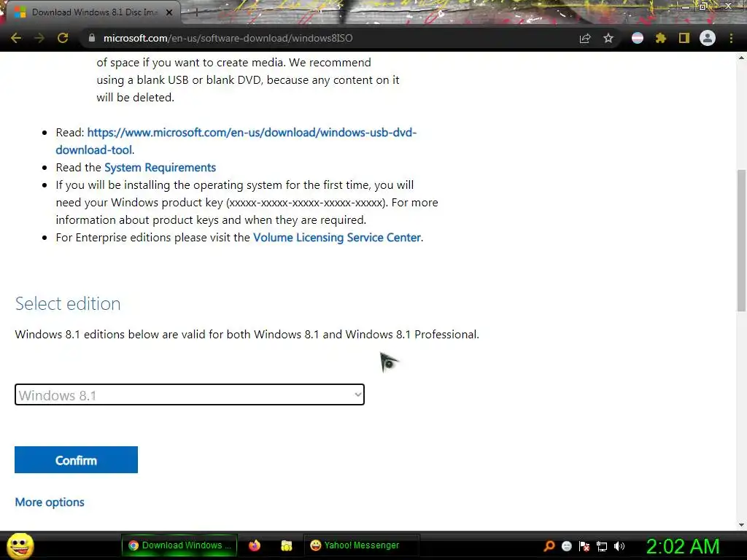Open the System Requirements link
Image resolution: width=747 pixels, height=560 pixels.
tap(160, 168)
